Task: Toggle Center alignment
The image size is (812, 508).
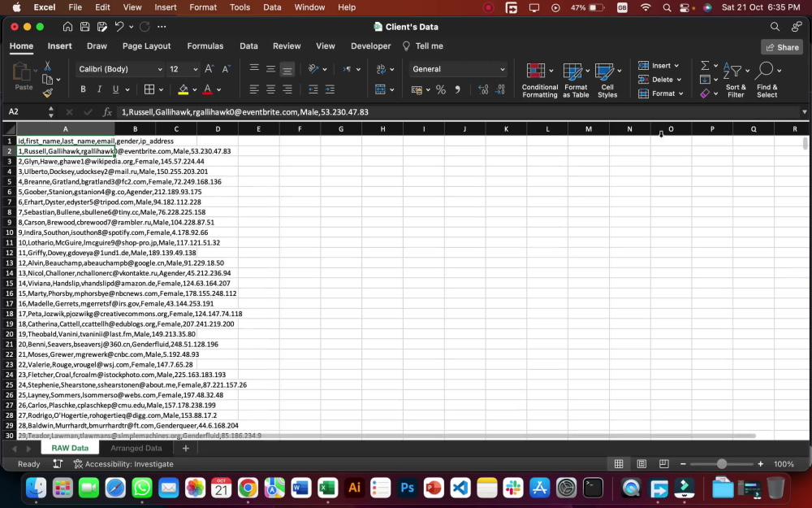Action: pyautogui.click(x=270, y=89)
